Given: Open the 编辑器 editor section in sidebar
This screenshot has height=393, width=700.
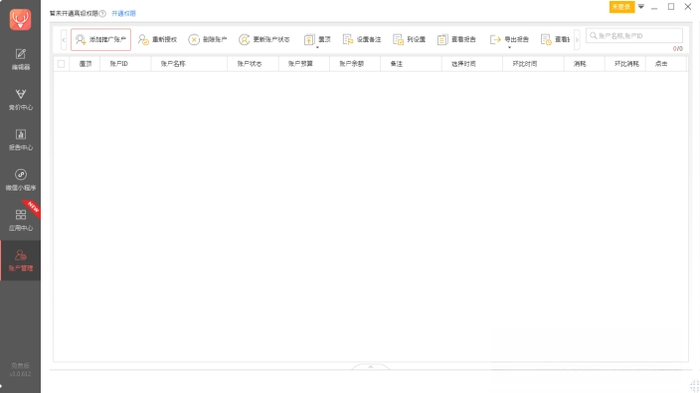Looking at the screenshot, I should click(x=21, y=59).
